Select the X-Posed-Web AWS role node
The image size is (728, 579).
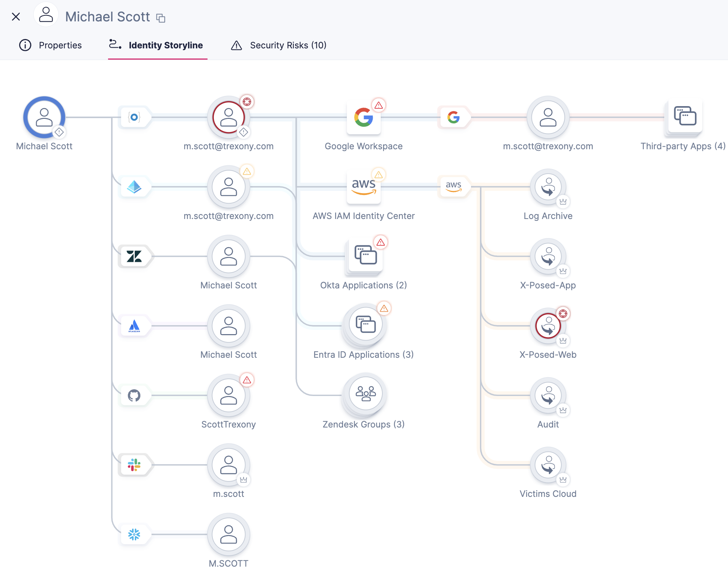coord(548,326)
